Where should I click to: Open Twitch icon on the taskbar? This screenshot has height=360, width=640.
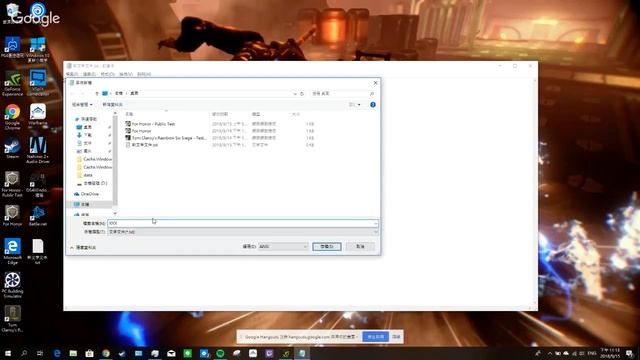(269, 353)
